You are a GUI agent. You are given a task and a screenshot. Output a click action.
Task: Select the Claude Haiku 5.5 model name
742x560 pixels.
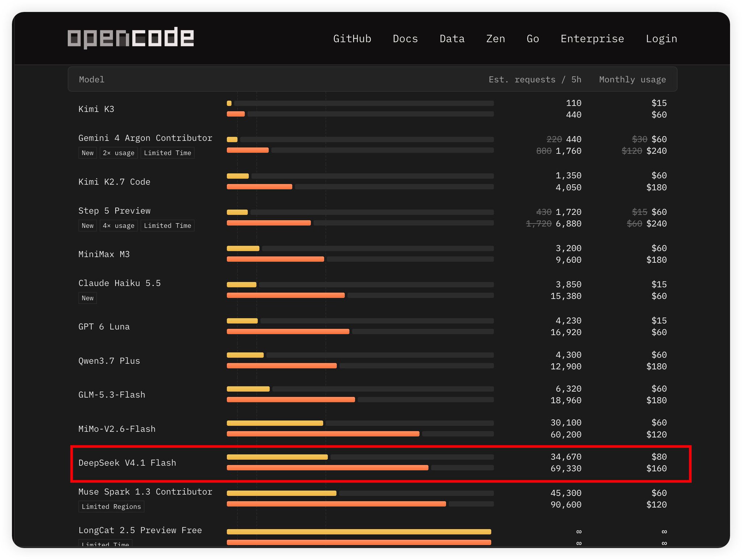[x=120, y=283]
